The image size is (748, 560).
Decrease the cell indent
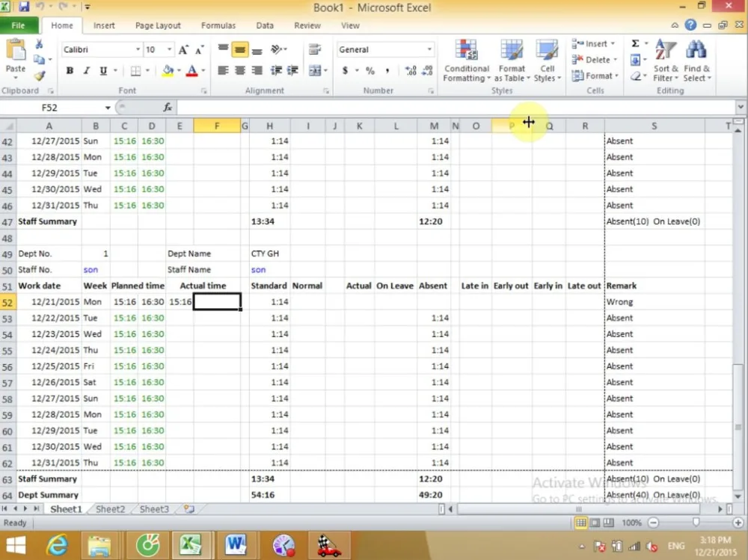276,70
